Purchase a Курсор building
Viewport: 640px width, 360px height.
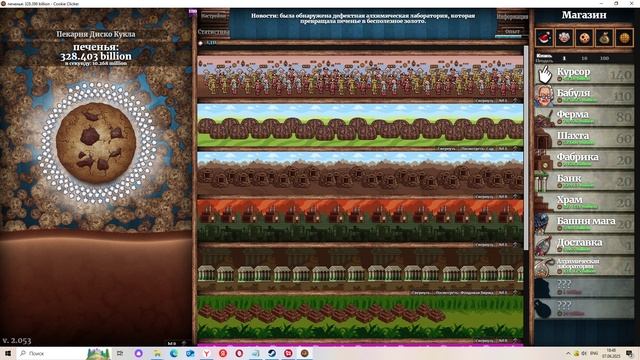click(x=584, y=74)
